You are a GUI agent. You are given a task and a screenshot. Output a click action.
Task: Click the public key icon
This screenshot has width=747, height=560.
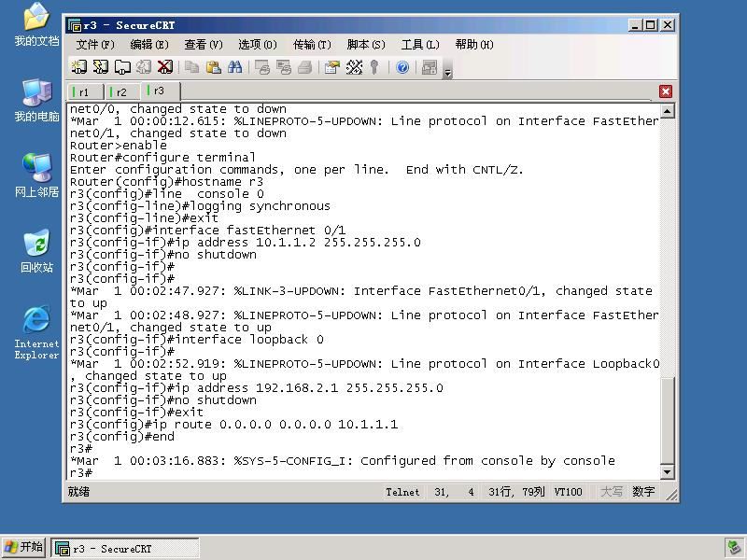375,67
